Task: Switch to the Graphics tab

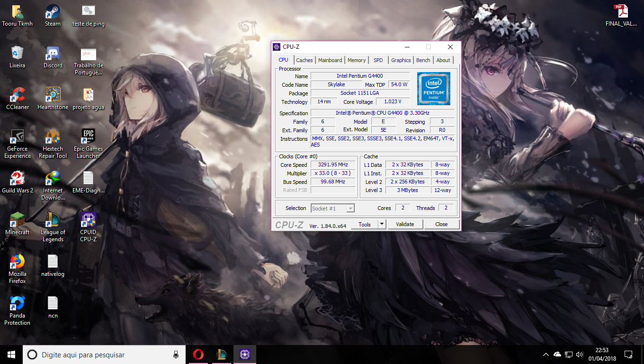Action: tap(401, 60)
